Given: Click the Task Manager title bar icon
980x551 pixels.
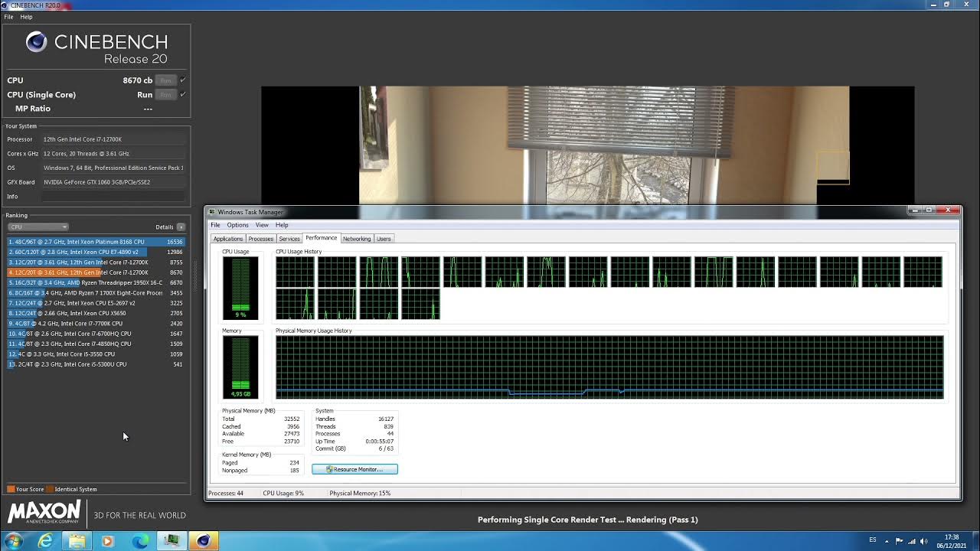Looking at the screenshot, I should (212, 212).
